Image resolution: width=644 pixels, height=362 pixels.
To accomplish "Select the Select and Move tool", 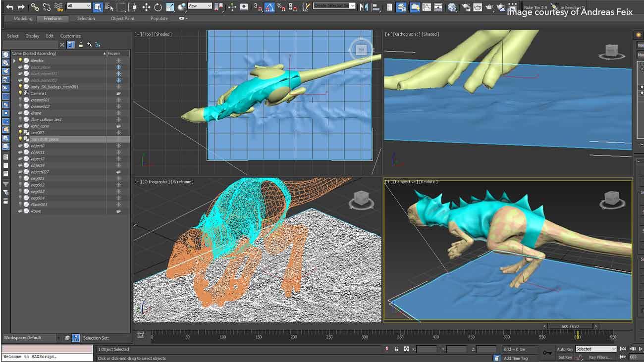I will click(x=146, y=7).
